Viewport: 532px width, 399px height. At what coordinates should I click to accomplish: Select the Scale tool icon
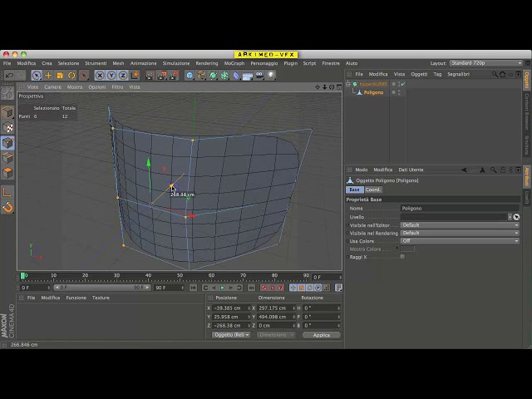60,76
